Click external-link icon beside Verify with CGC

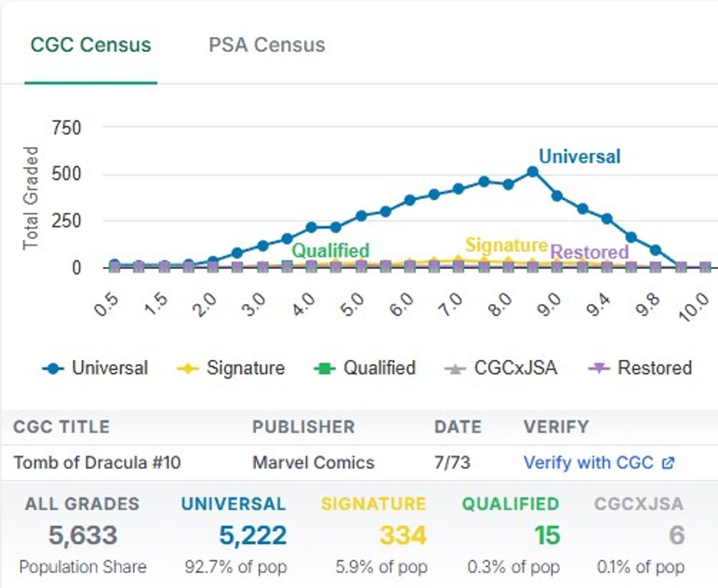coord(668,463)
